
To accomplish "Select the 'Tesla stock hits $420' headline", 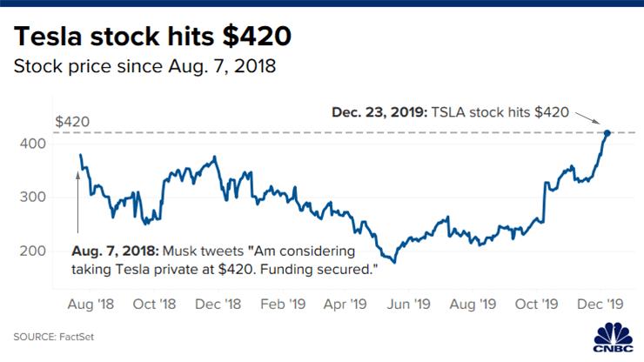I will 152,37.
